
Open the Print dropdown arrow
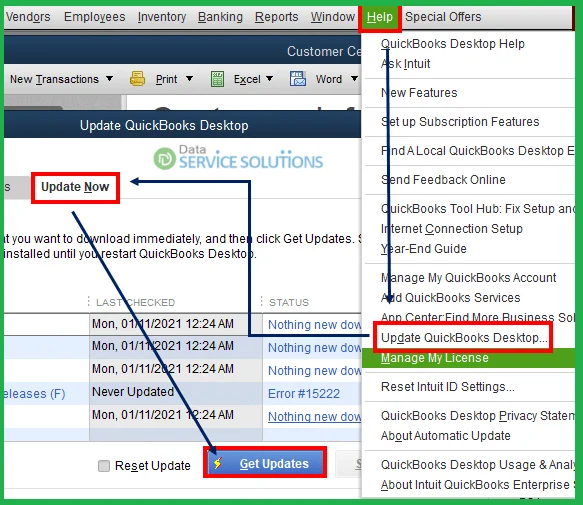pos(189,78)
